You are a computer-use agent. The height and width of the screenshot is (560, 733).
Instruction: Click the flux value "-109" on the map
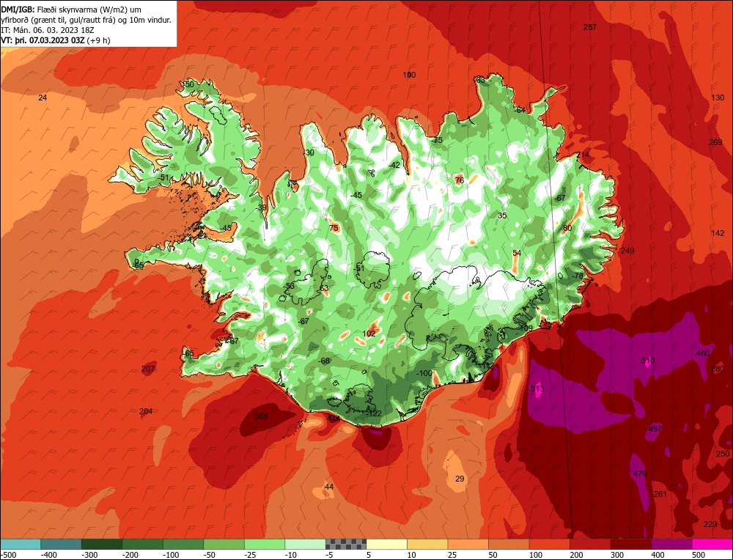525,328
